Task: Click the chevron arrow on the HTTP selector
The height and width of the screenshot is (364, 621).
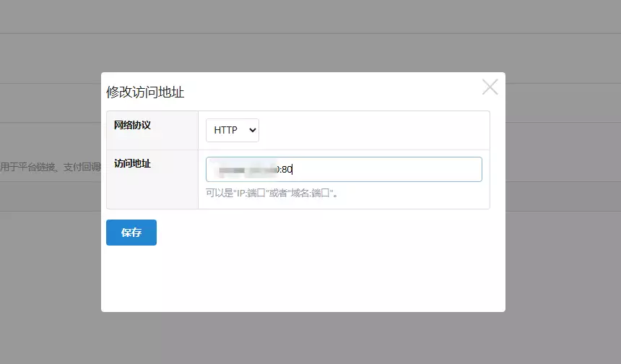Action: [x=252, y=131]
